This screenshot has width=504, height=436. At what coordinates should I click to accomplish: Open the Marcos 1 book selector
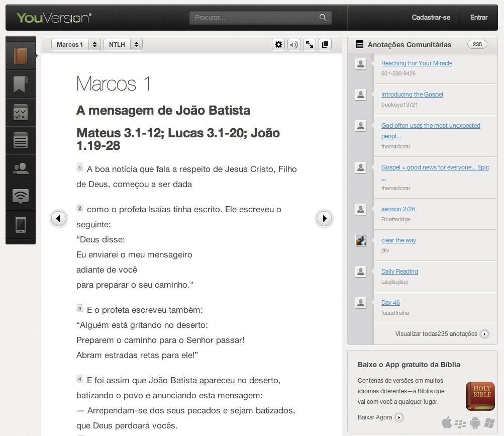point(76,44)
